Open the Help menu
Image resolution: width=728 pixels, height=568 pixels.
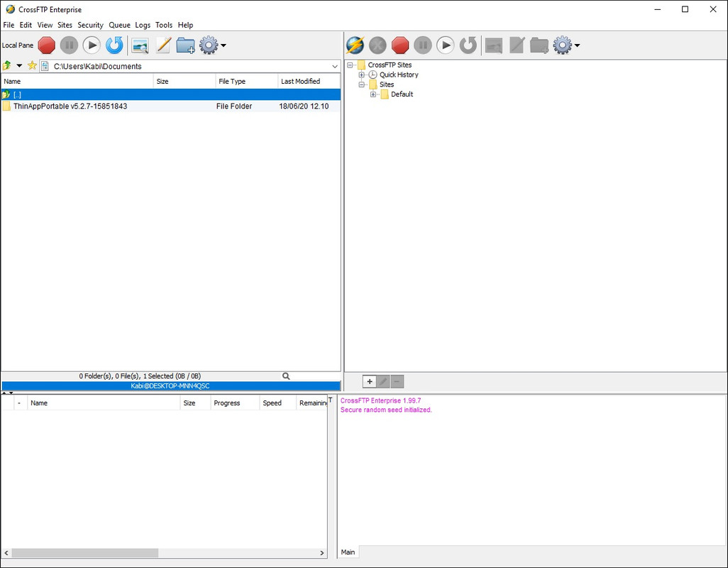click(185, 25)
